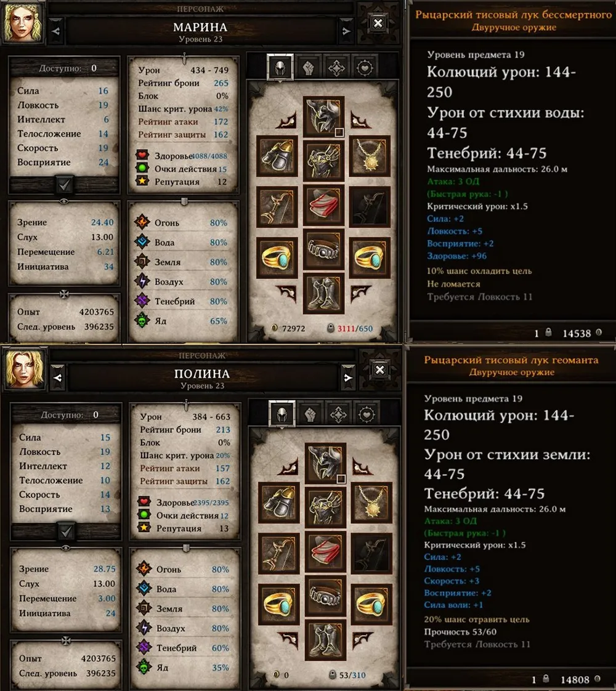Screen dimensions: 616x691
Task: Click Marina's amulet necklace slot
Action: (370, 156)
